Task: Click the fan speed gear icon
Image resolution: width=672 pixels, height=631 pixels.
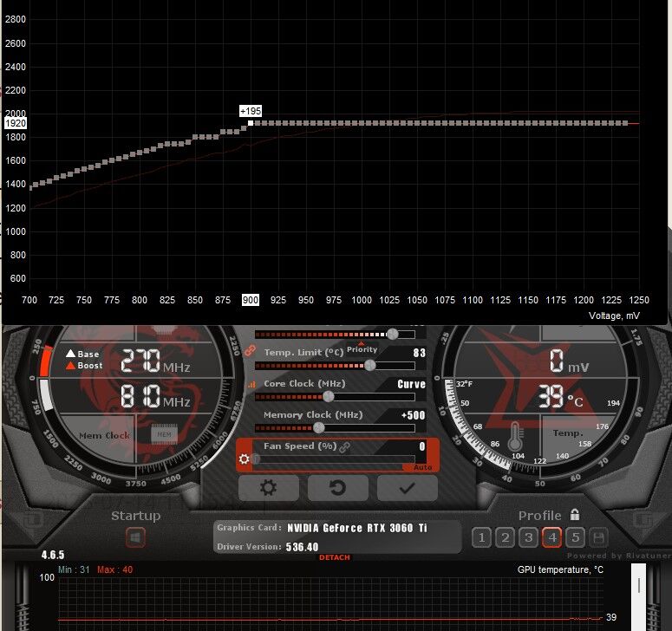Action: pos(245,459)
